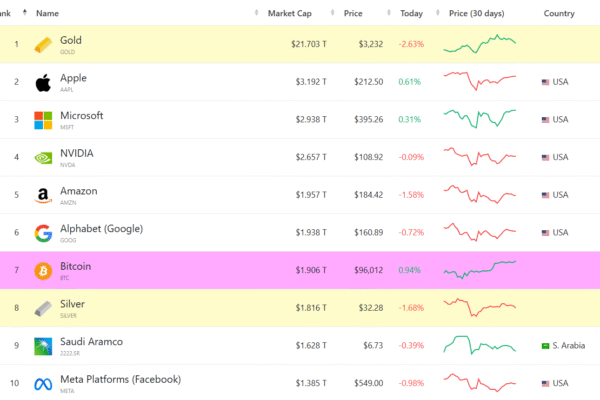The width and height of the screenshot is (600, 400).
Task: Open the Silver asset link
Action: point(72,304)
